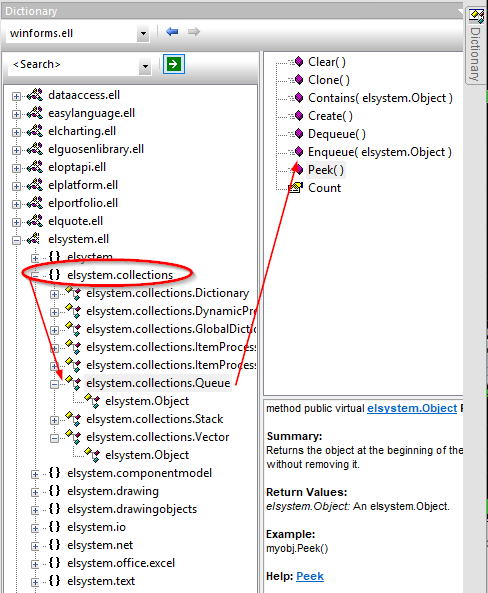Screen dimensions: 488x593
Task: Follow the elsystem.Object return type link
Action: click(412, 408)
